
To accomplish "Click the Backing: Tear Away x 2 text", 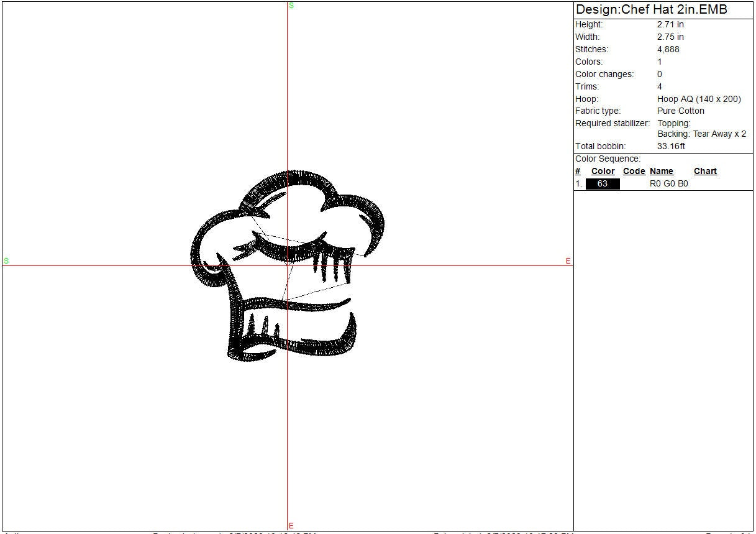I will coord(702,134).
